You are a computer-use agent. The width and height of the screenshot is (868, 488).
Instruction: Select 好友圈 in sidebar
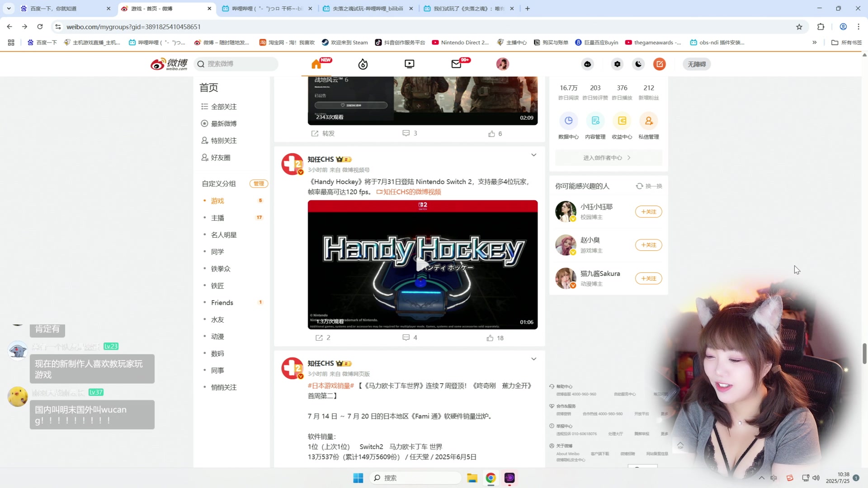coord(216,158)
